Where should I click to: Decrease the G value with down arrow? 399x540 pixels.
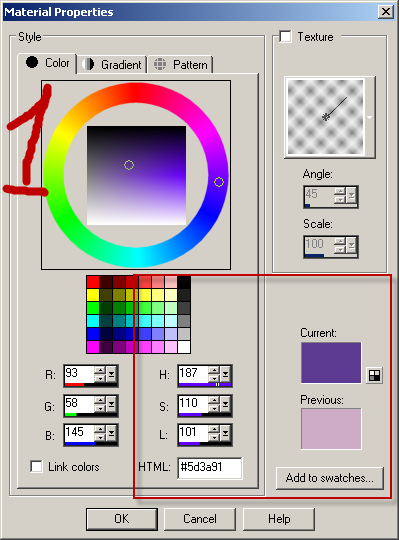click(100, 408)
